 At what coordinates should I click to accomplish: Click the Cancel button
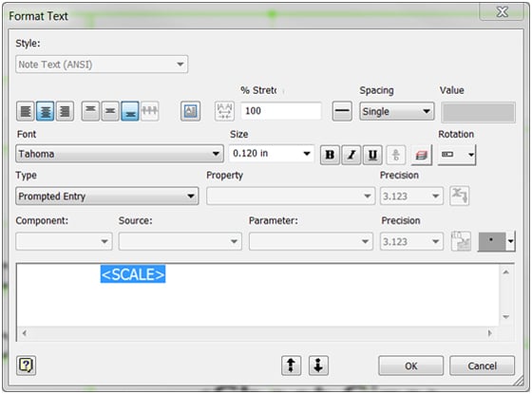tap(482, 366)
